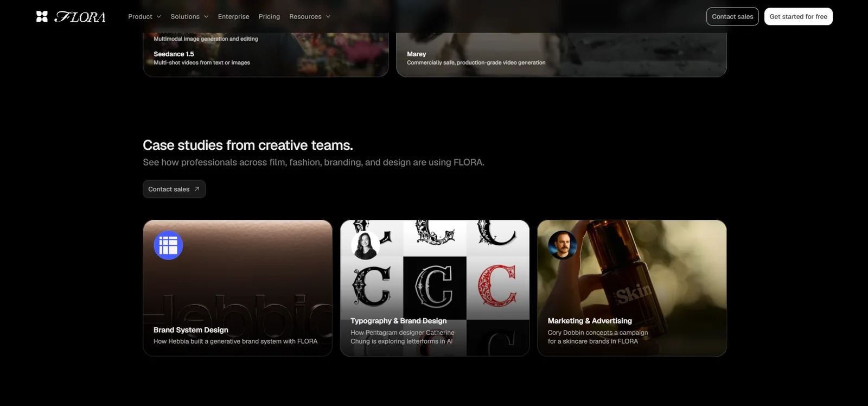The width and height of the screenshot is (868, 406).
Task: Click the FLORA wordmark in header
Action: [80, 17]
